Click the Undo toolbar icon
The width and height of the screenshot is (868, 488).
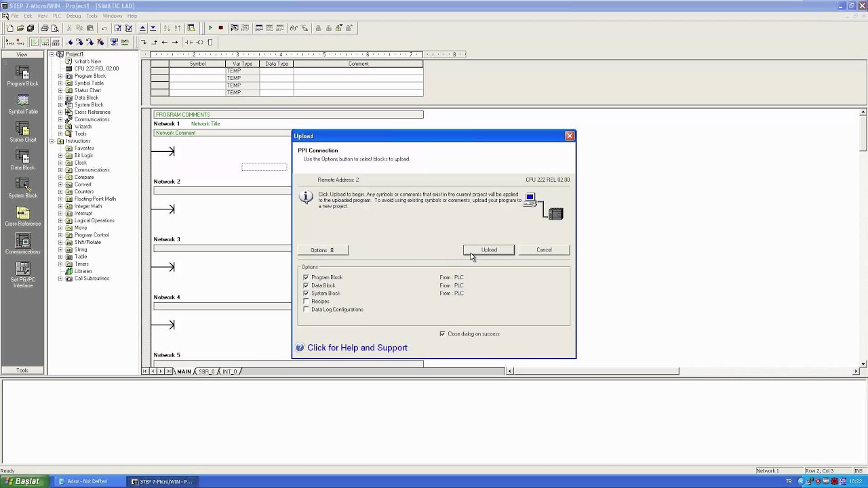click(x=104, y=28)
